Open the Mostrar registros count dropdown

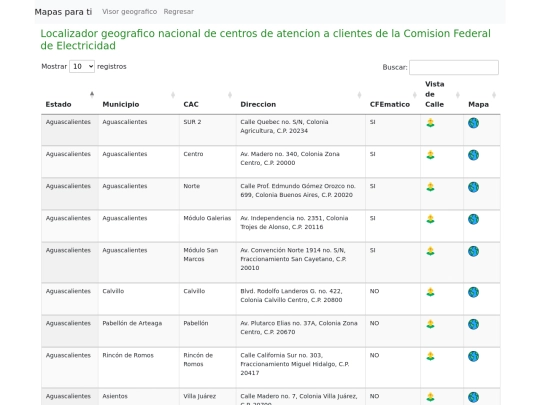82,66
